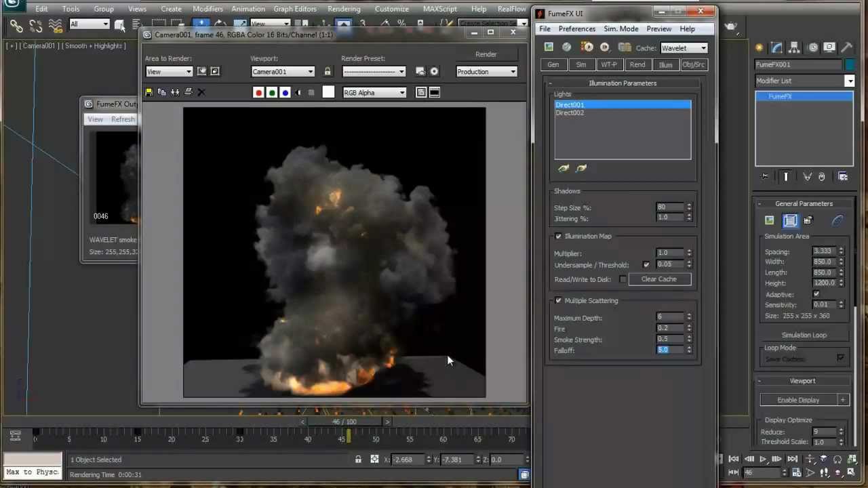Click the Remove Light icon under Lights list
868x488 pixels.
(x=581, y=168)
